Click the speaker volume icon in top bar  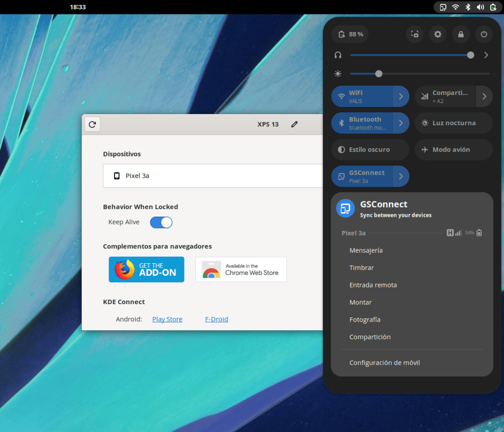tap(480, 7)
